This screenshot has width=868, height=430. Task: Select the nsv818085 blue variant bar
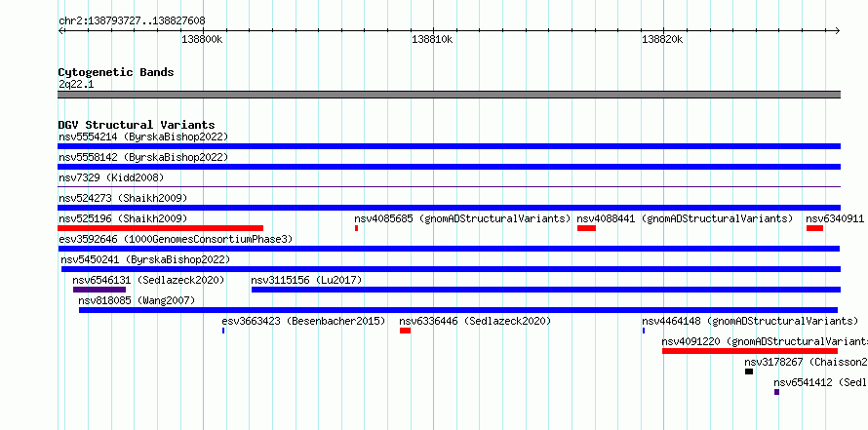(458, 310)
